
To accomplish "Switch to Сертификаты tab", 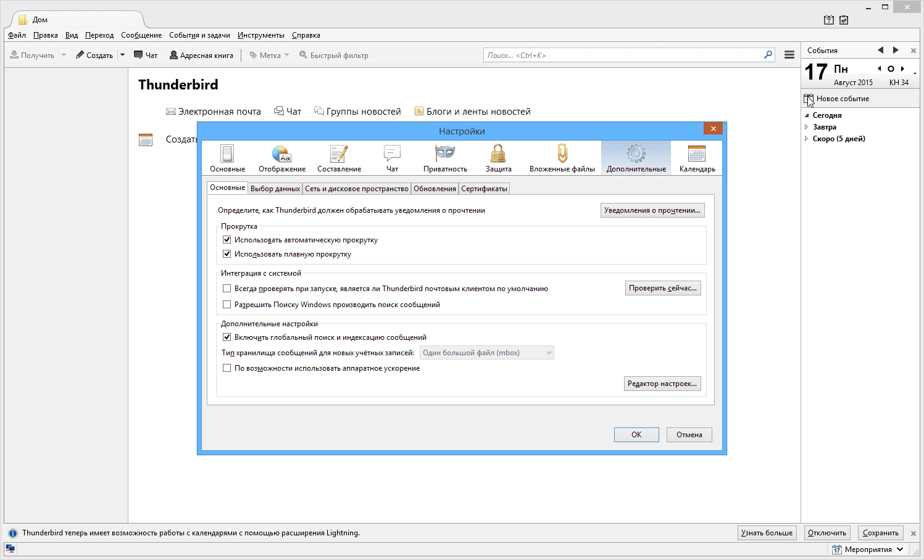I will click(484, 189).
